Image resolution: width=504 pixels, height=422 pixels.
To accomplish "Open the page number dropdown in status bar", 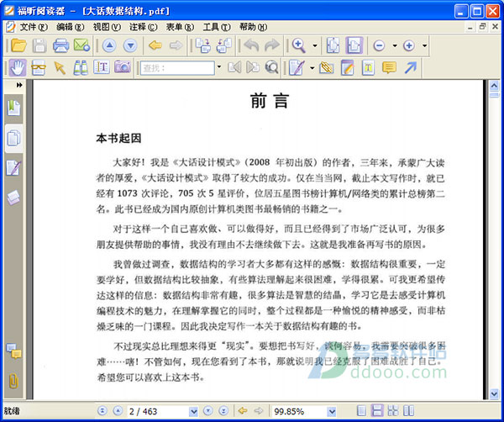I will [x=193, y=411].
